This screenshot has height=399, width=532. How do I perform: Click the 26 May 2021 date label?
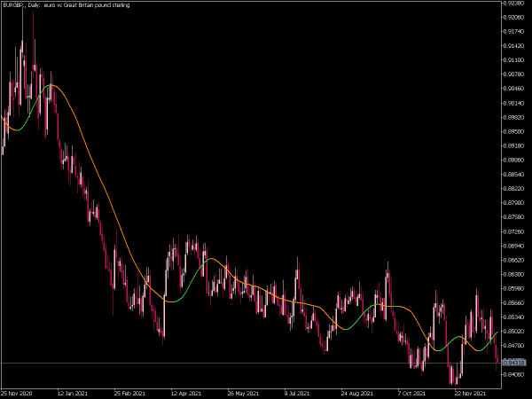tap(243, 394)
